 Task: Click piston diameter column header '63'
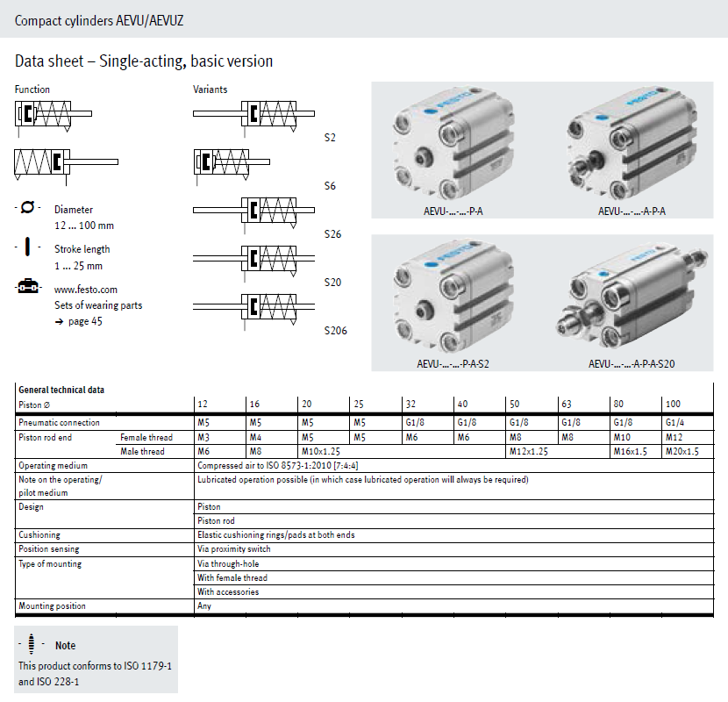tap(567, 405)
